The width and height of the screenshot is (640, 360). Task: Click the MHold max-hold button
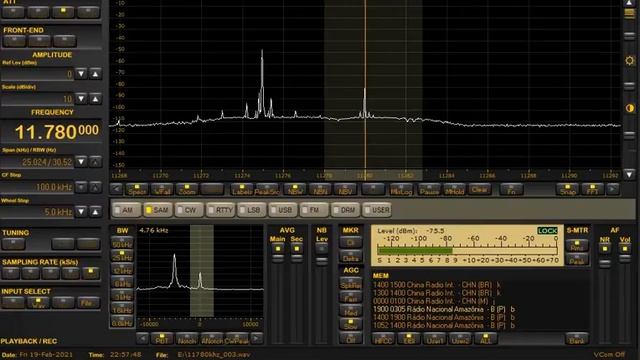point(454,189)
